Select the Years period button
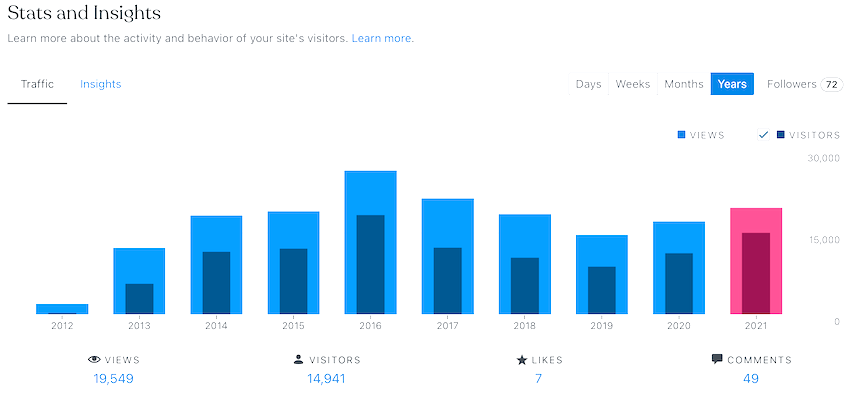The width and height of the screenshot is (864, 408). [731, 84]
